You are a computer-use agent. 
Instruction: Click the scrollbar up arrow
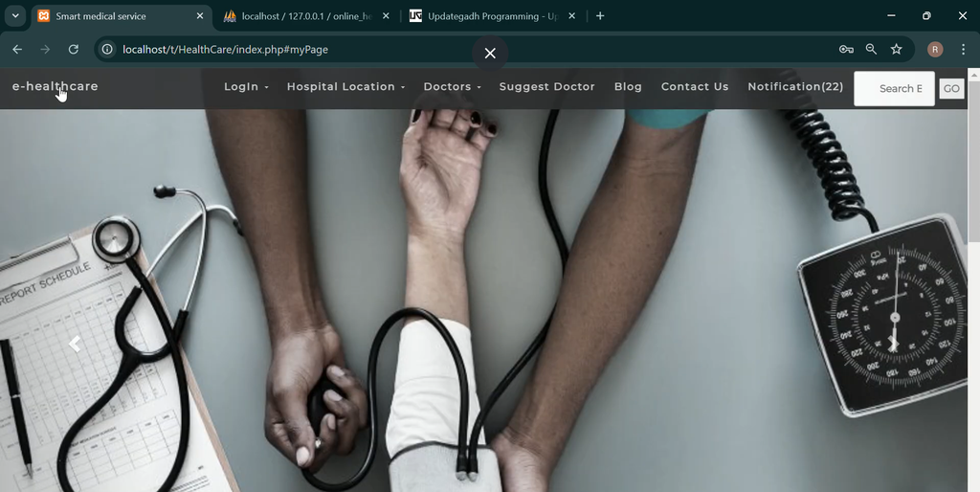click(x=973, y=75)
